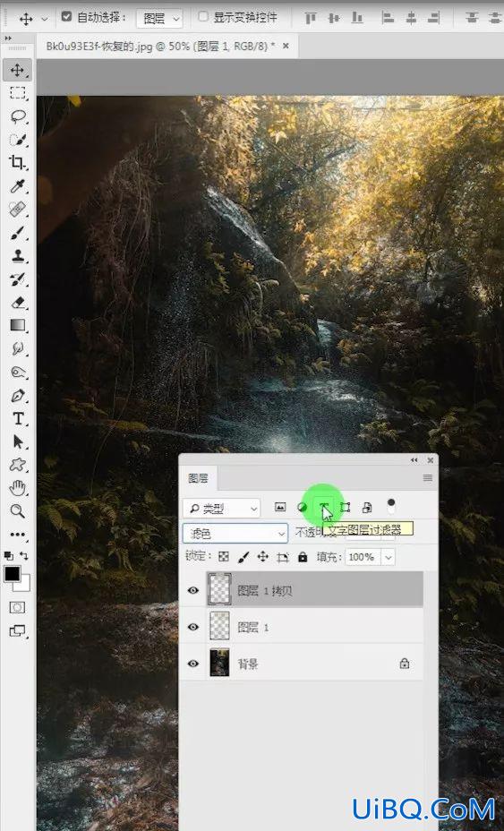Image resolution: width=504 pixels, height=831 pixels.
Task: Select the Move tool in the toolbox
Action: pos(18,70)
